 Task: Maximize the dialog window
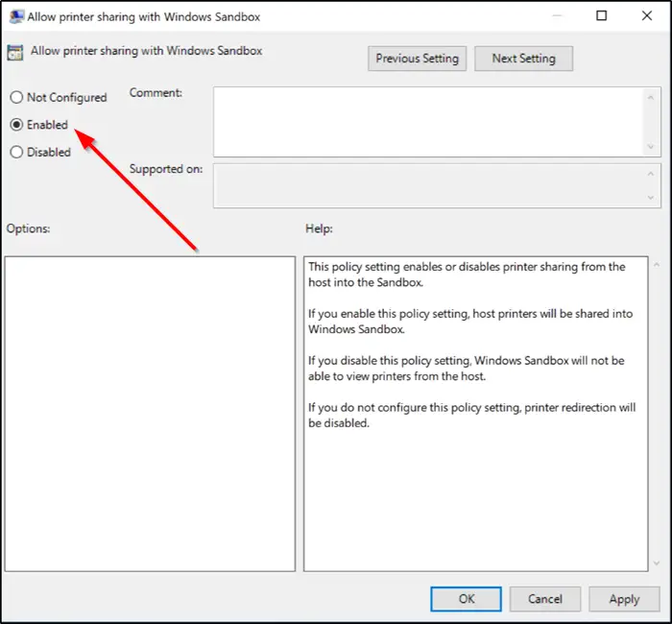point(602,16)
